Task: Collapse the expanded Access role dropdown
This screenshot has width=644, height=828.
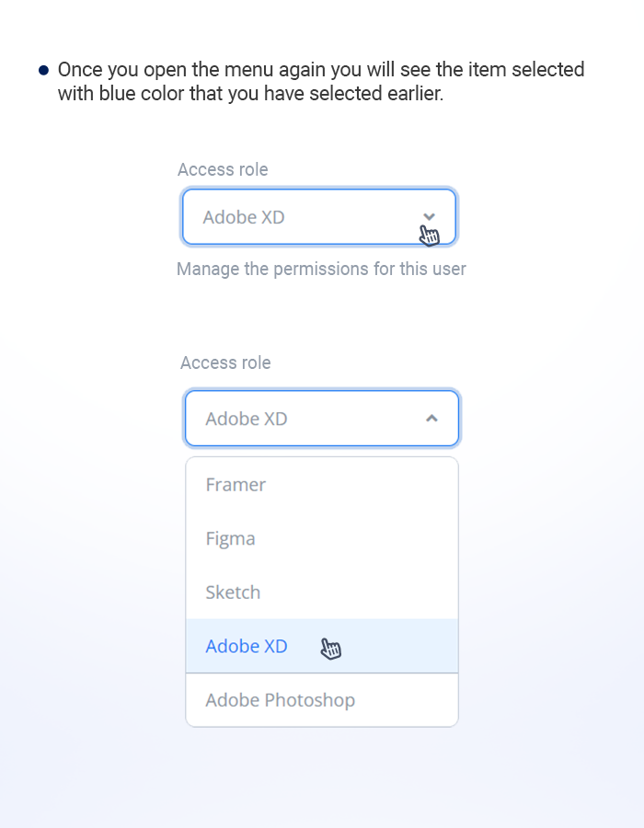Action: click(321, 418)
